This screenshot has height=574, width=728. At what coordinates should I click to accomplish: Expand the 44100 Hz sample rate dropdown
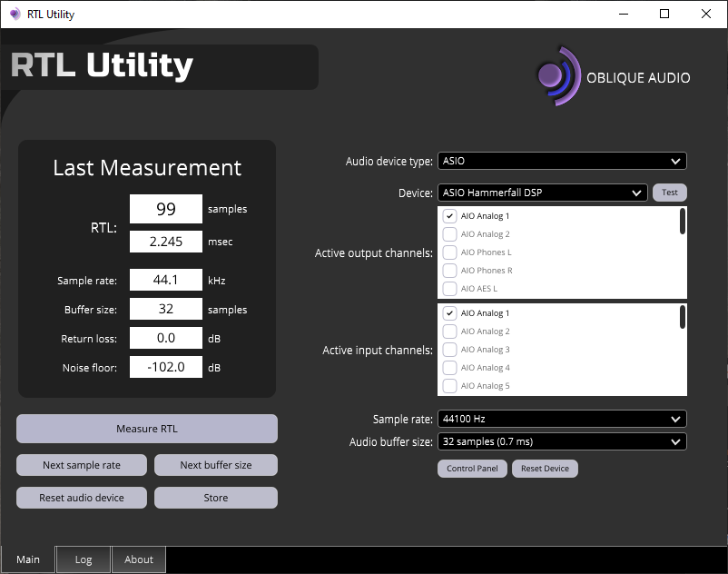pyautogui.click(x=562, y=419)
